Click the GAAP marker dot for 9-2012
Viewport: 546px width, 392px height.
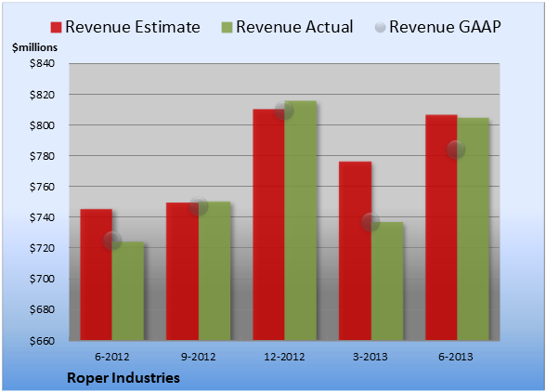[x=199, y=206]
